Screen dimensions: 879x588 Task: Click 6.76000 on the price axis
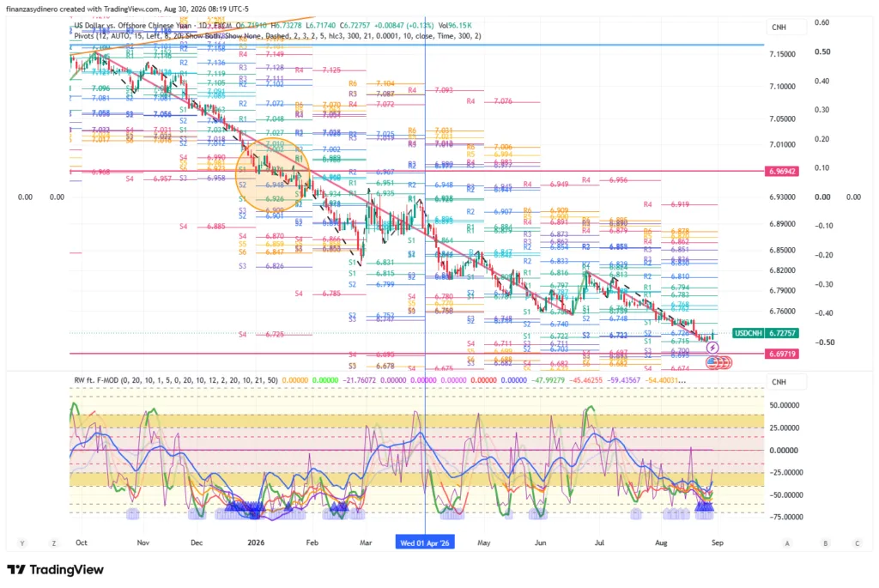coord(783,312)
